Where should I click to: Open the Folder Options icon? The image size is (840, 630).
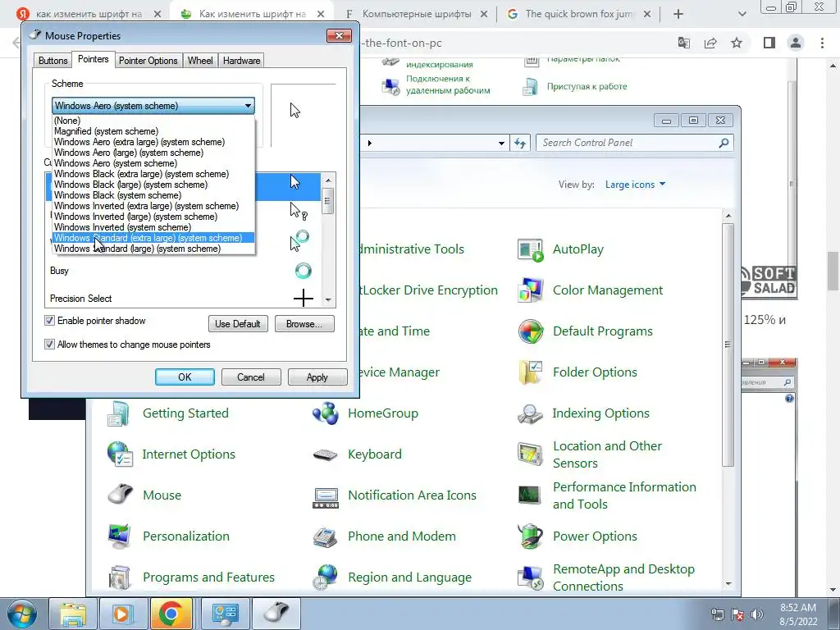531,372
